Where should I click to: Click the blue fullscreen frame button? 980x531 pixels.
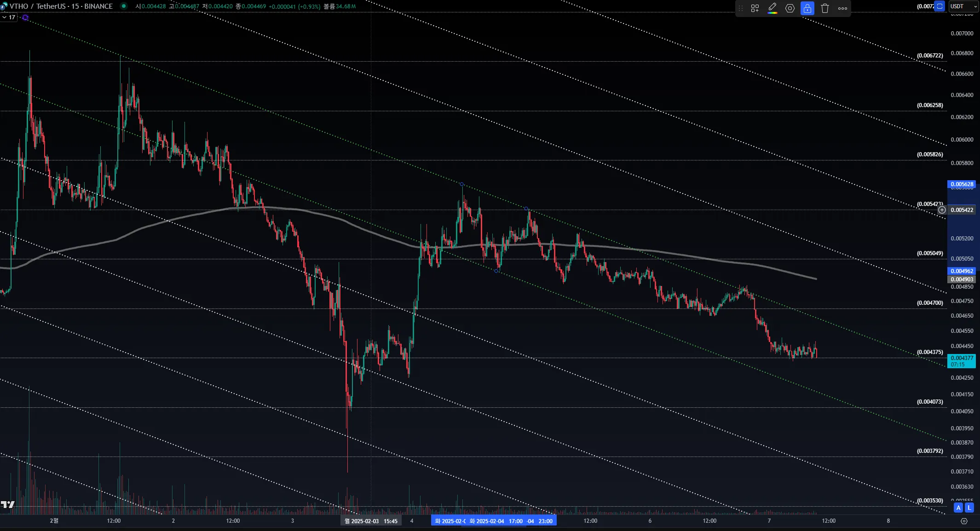click(x=940, y=6)
